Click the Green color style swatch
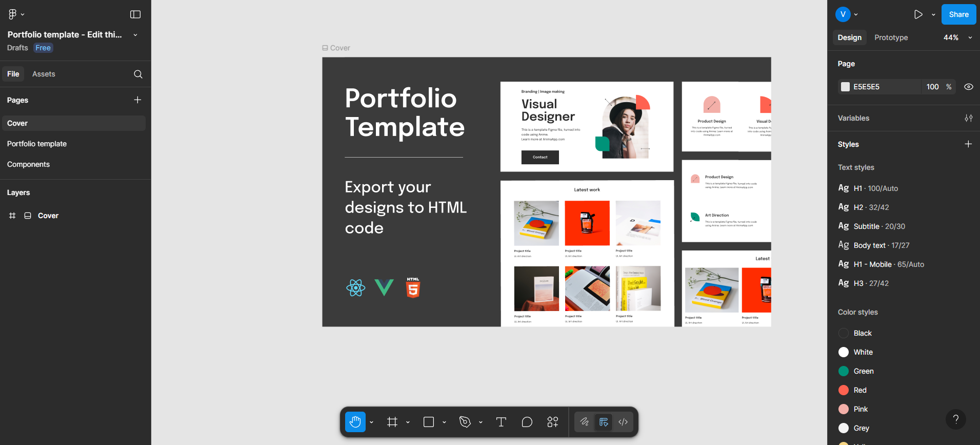 click(844, 371)
